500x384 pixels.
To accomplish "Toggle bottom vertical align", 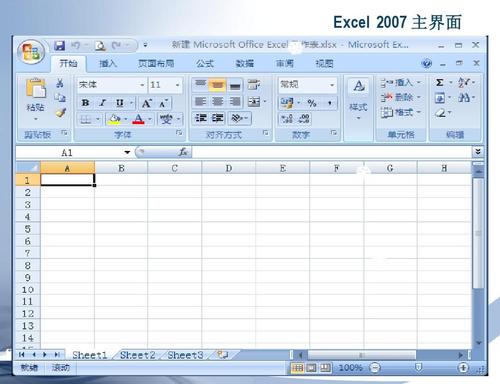I will click(x=235, y=85).
